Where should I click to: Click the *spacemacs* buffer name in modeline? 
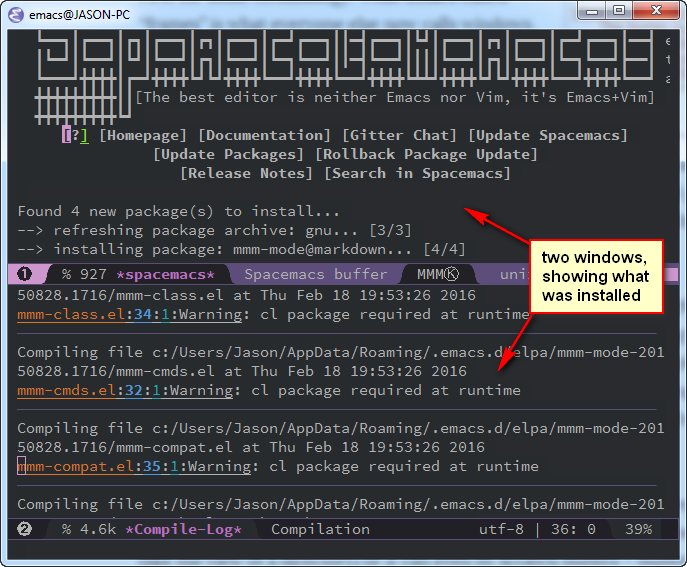point(166,274)
